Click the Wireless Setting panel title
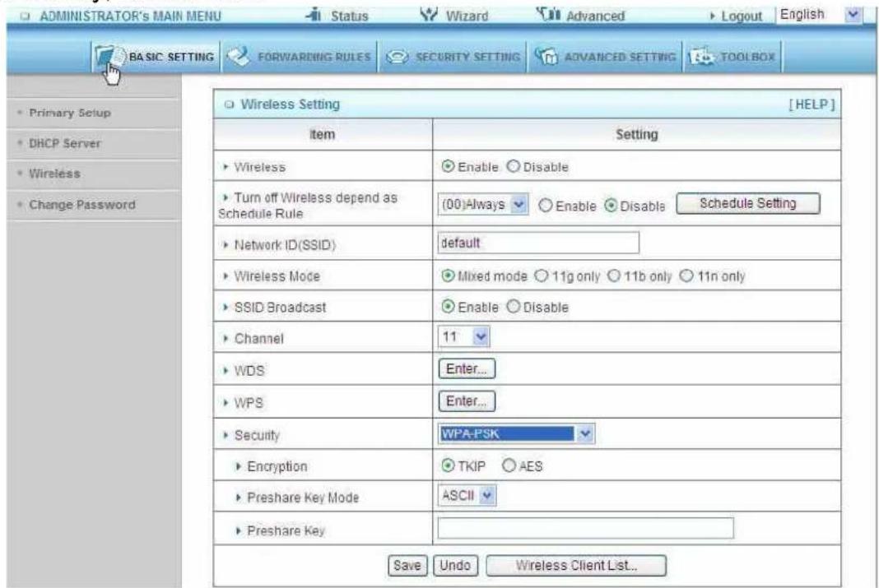879x588 pixels. click(x=290, y=104)
